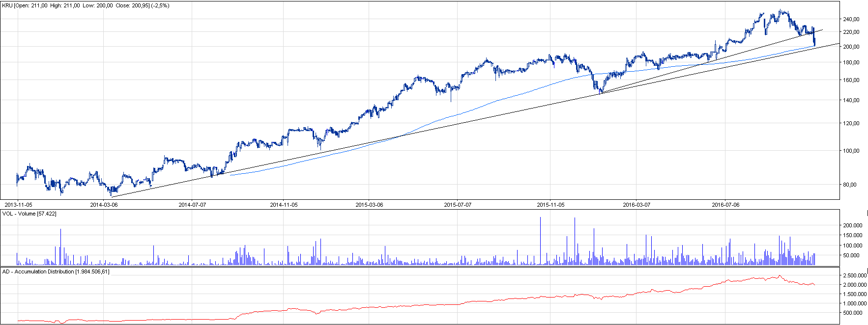Screen dimensions: 868x325
Task: Click the peak of the red AD line
Action: click(779, 276)
